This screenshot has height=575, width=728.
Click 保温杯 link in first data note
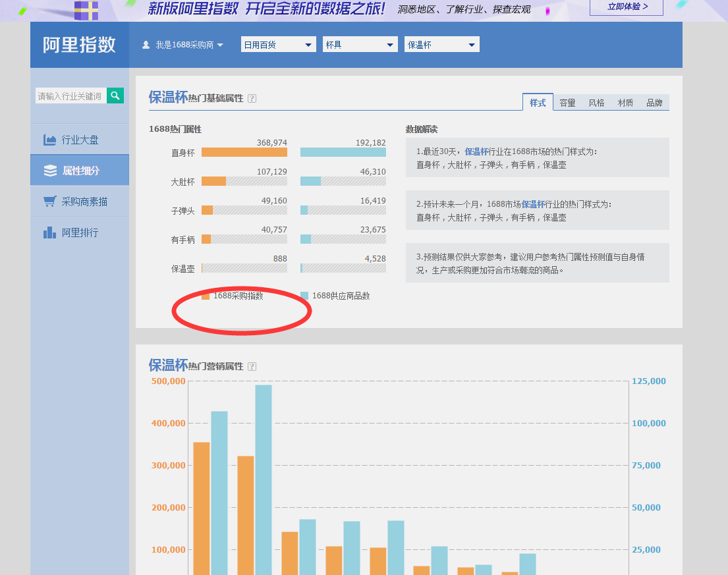coord(476,151)
